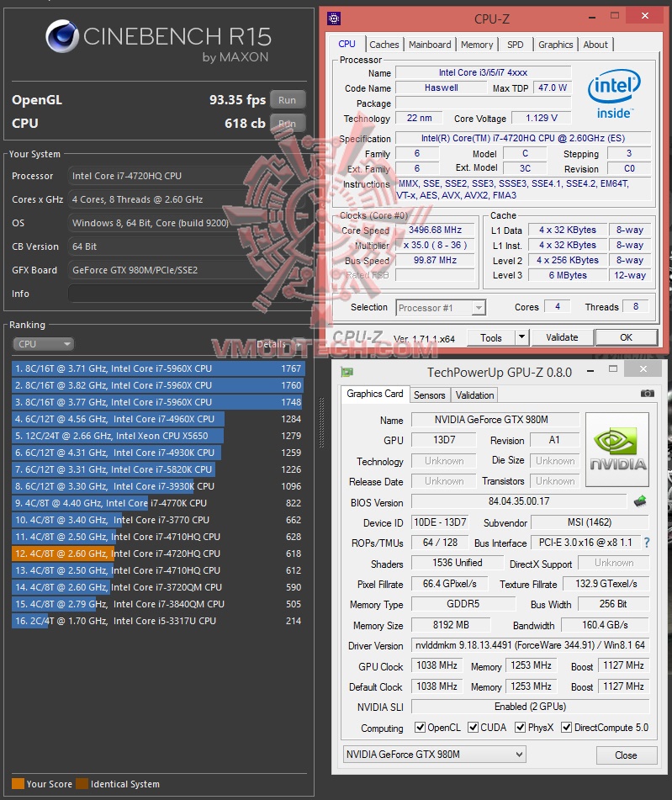
Task: Minimize the GPU-Z window
Action: (590, 370)
